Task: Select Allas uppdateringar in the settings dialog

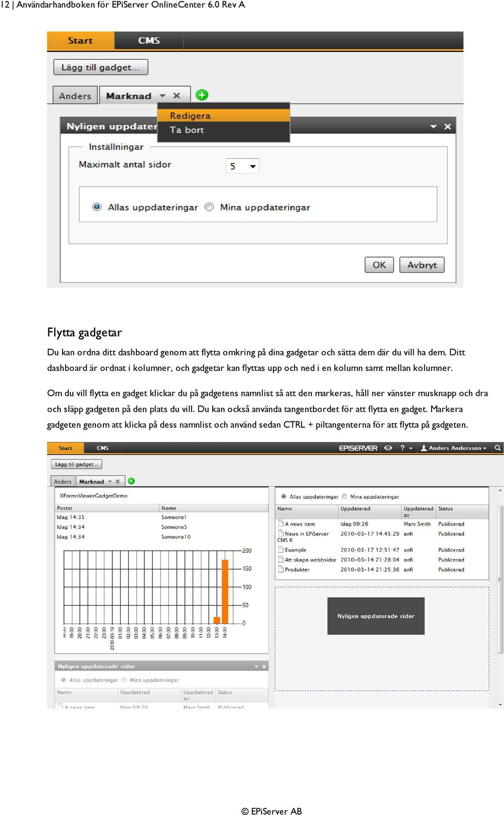Action: coord(97,207)
